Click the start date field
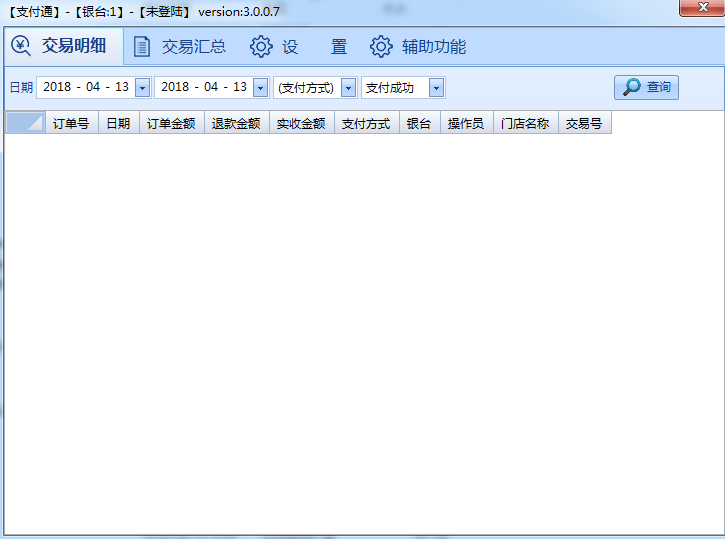 [x=85, y=88]
